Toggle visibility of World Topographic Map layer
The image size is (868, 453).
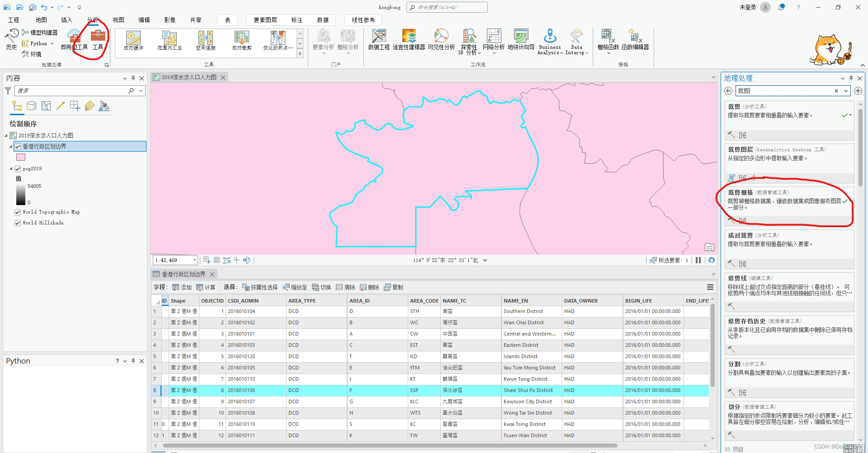18,212
